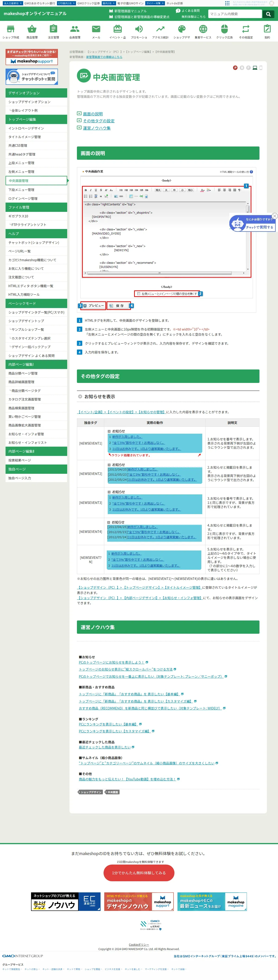Close the chatbot help popup
The width and height of the screenshot is (278, 980).
click(275, 216)
